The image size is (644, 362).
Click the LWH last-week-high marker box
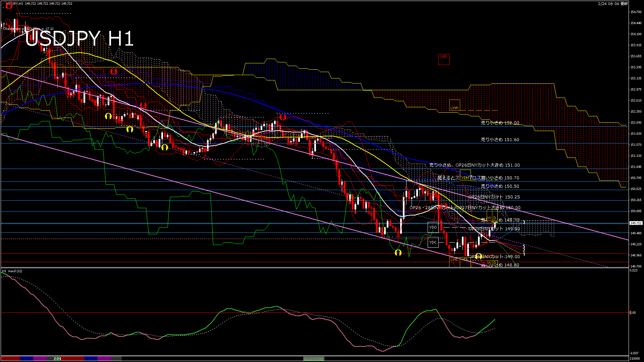tap(454, 105)
